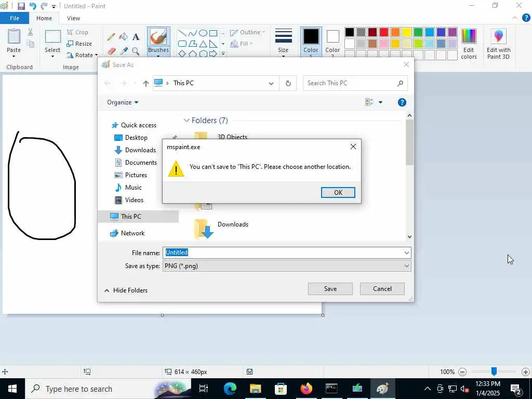Click the Save As dialog help icon
The width and height of the screenshot is (532, 399).
coord(402,102)
